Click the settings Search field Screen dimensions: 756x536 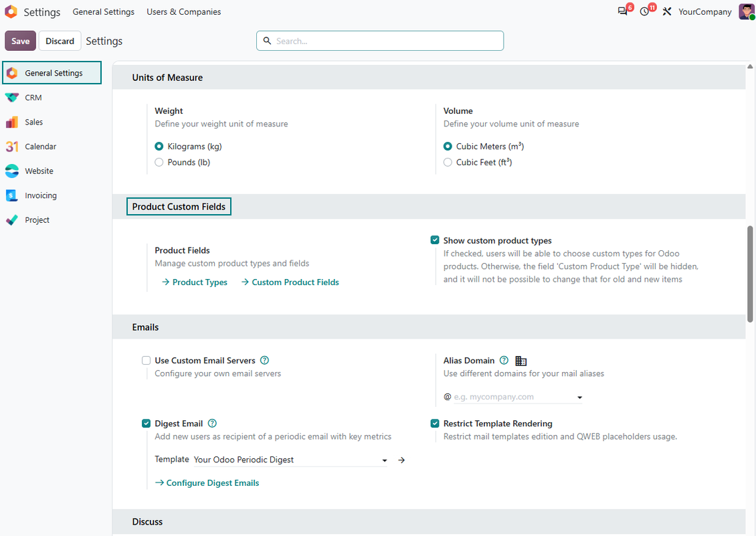point(380,41)
